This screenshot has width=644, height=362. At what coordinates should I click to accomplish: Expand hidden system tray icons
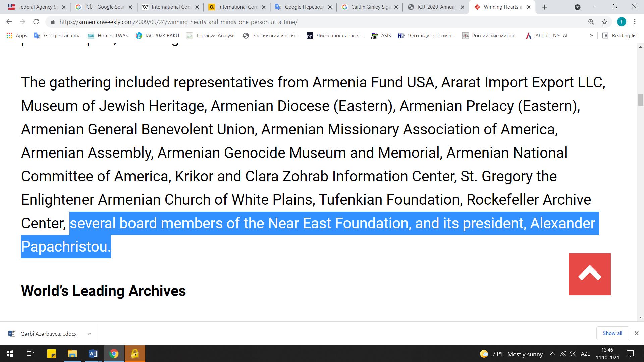click(x=553, y=354)
